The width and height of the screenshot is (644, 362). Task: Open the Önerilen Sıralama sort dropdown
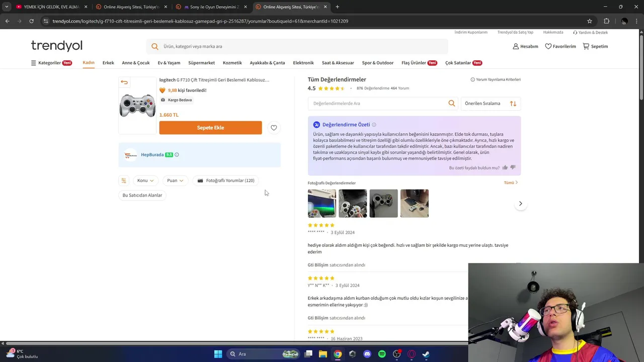coord(491,104)
